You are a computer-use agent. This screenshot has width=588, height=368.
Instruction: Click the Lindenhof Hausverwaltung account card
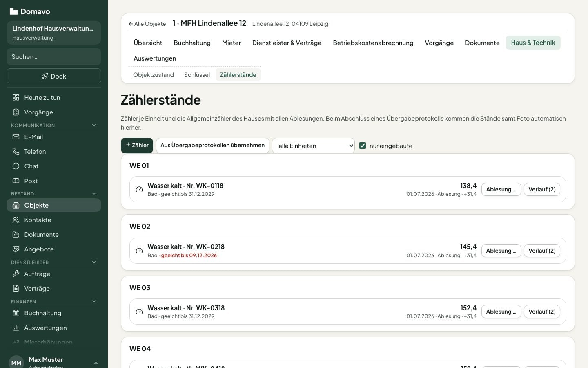coord(54,33)
